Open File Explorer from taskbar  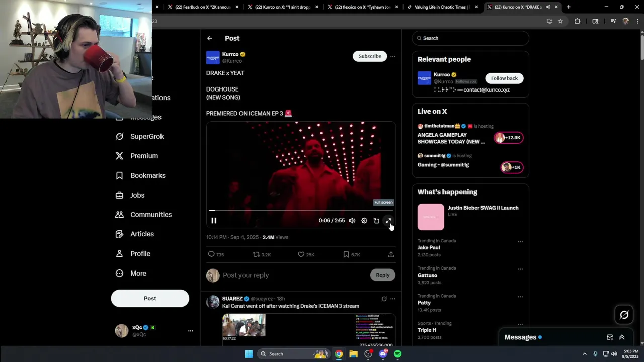click(354, 354)
